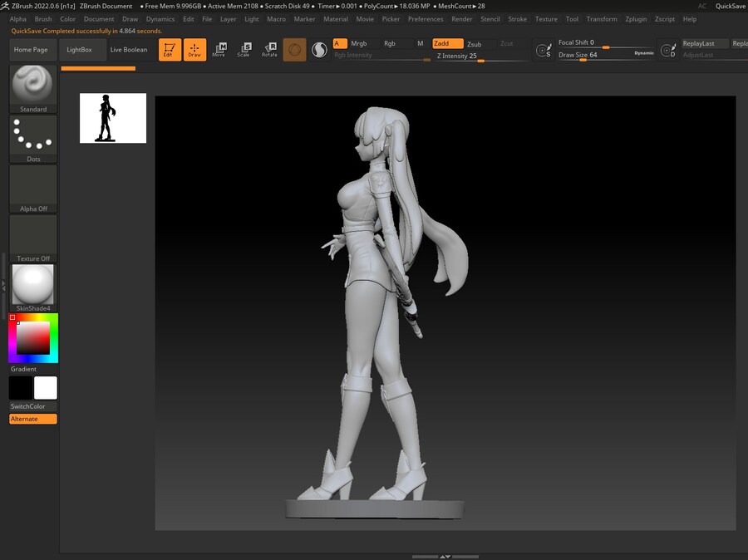
Task: Enable Zsub sculpt mode
Action: tap(474, 44)
